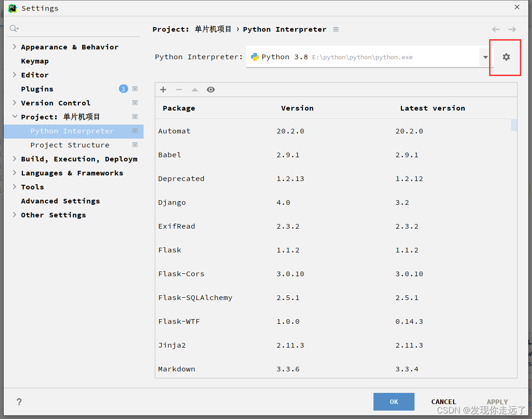532x419 pixels.
Task: Click project-level icon on Python Interpreter row
Action: tap(135, 131)
